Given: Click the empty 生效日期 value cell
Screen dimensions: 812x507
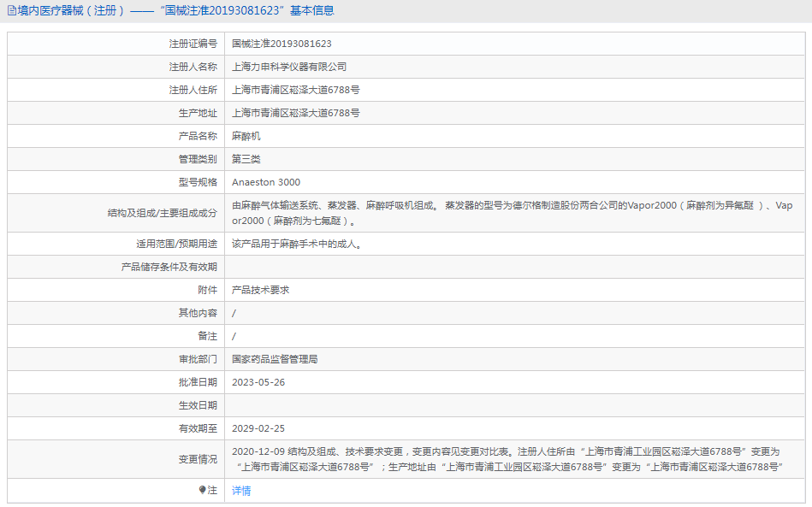Looking at the screenshot, I should tap(513, 405).
